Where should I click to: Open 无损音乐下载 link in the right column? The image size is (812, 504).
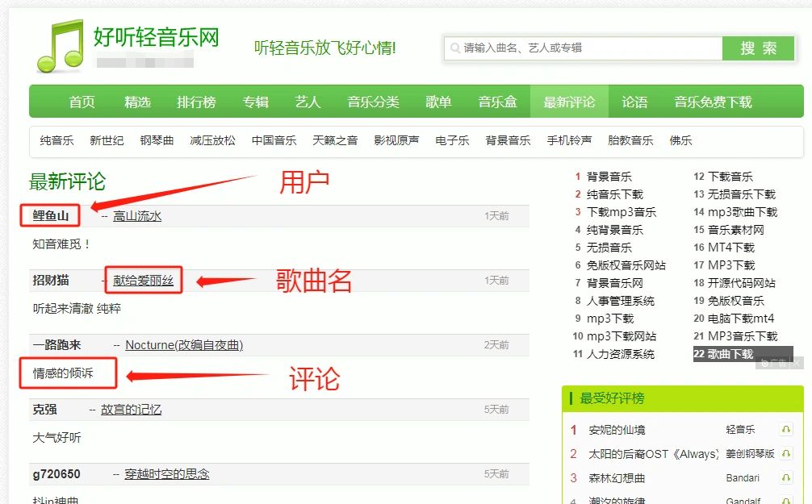(x=744, y=194)
